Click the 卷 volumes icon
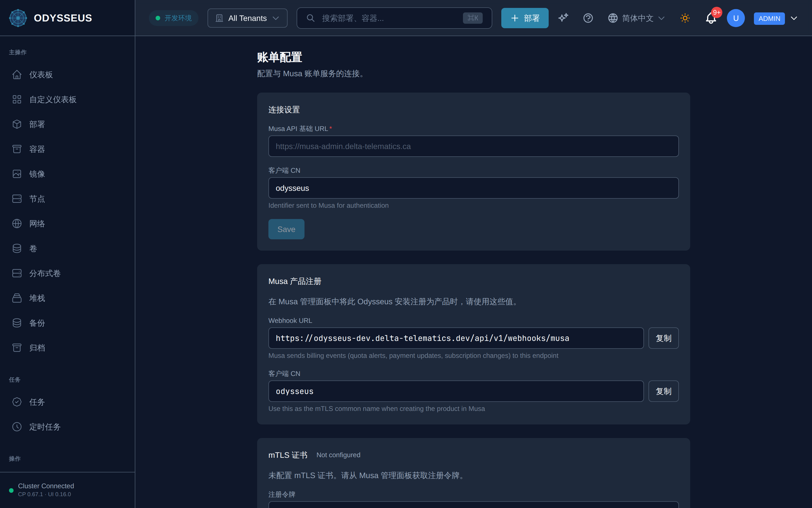This screenshot has width=812, height=508. (17, 248)
